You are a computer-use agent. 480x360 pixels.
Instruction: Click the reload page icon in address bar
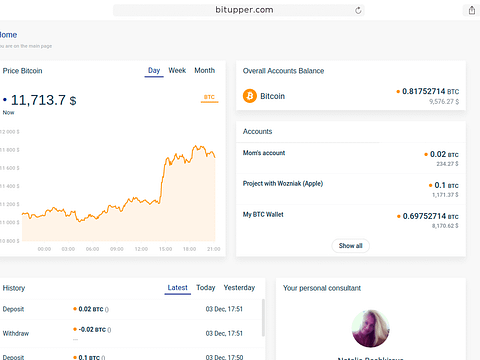(x=358, y=10)
